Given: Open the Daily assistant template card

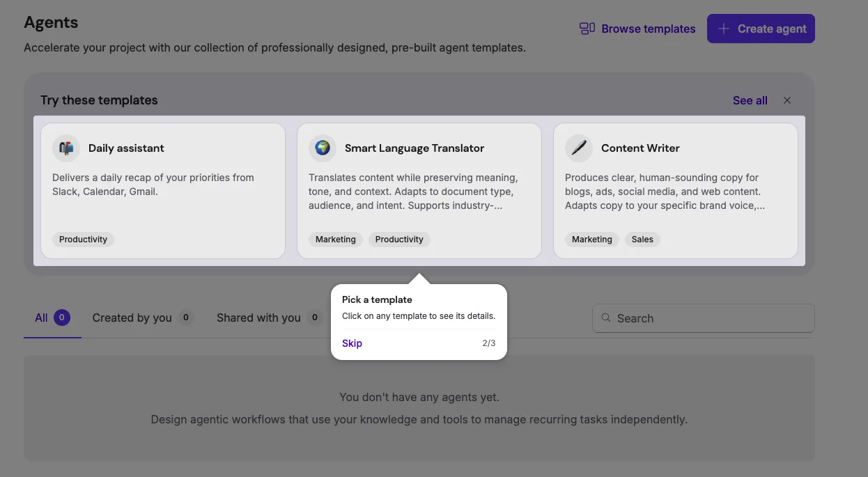Looking at the screenshot, I should 163,189.
